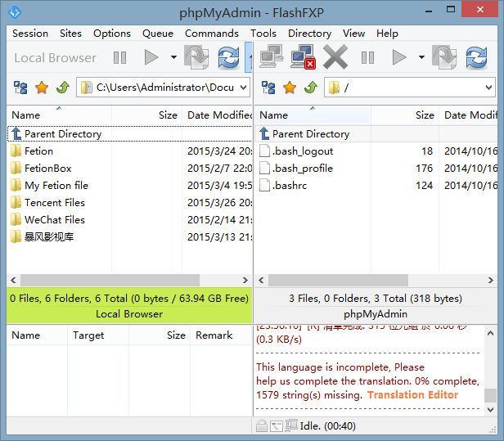Expand the remote path / dropdown
Screen dimensions: 504x441
[x=488, y=88]
